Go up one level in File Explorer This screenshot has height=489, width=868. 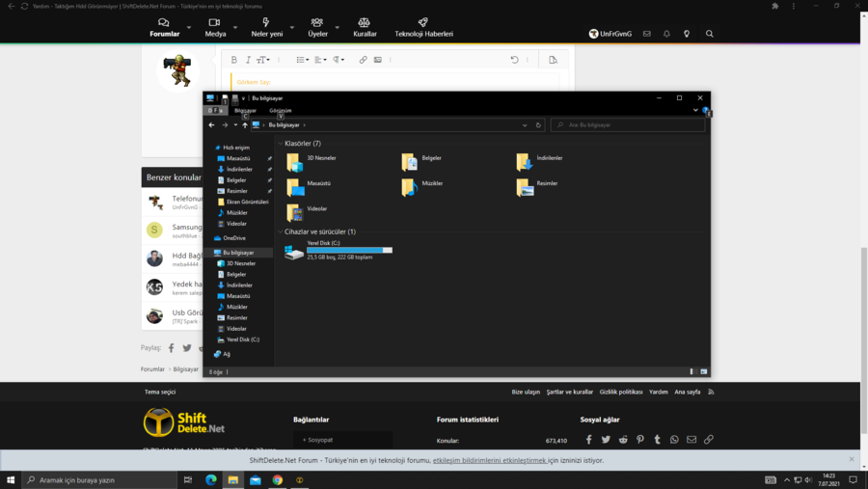click(x=245, y=125)
